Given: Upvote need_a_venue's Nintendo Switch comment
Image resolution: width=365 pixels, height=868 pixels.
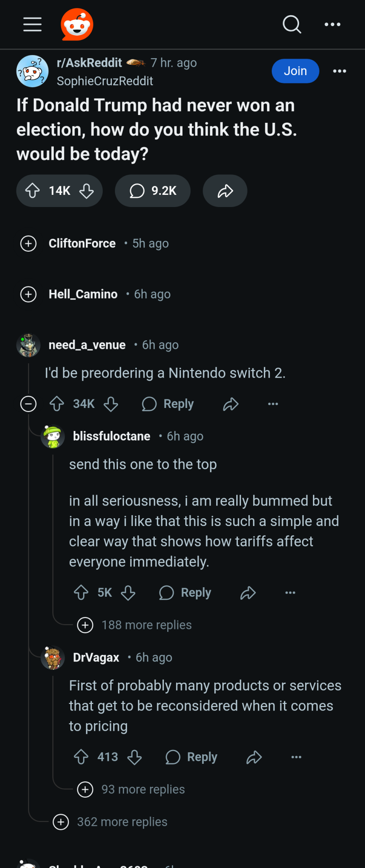Looking at the screenshot, I should click(x=57, y=404).
